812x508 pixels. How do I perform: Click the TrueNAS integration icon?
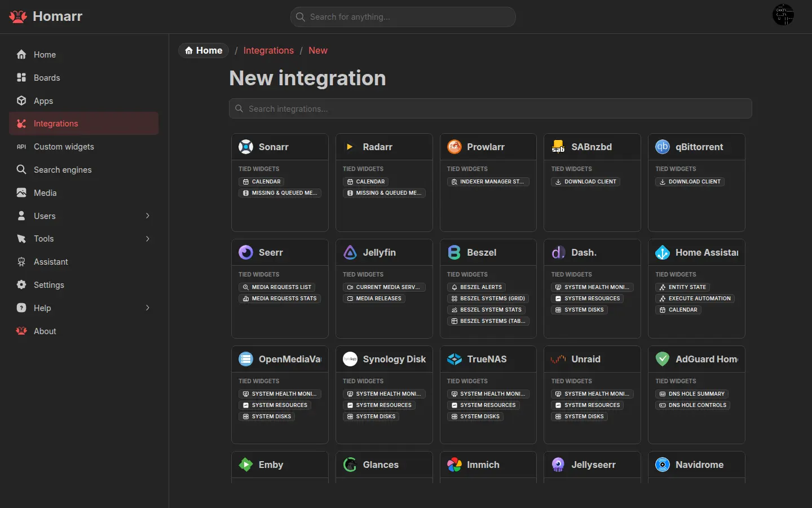(x=454, y=359)
